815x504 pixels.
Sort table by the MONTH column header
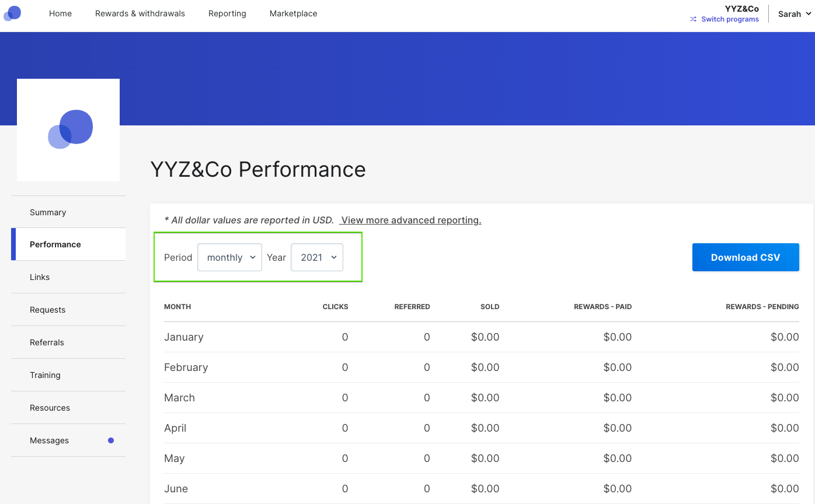(177, 306)
